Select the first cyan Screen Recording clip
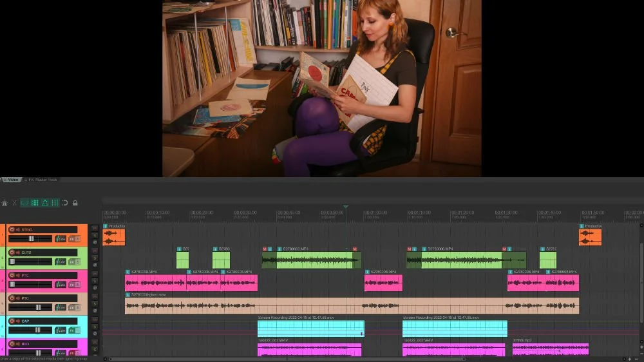The height and width of the screenshot is (362, 644). coord(311,329)
